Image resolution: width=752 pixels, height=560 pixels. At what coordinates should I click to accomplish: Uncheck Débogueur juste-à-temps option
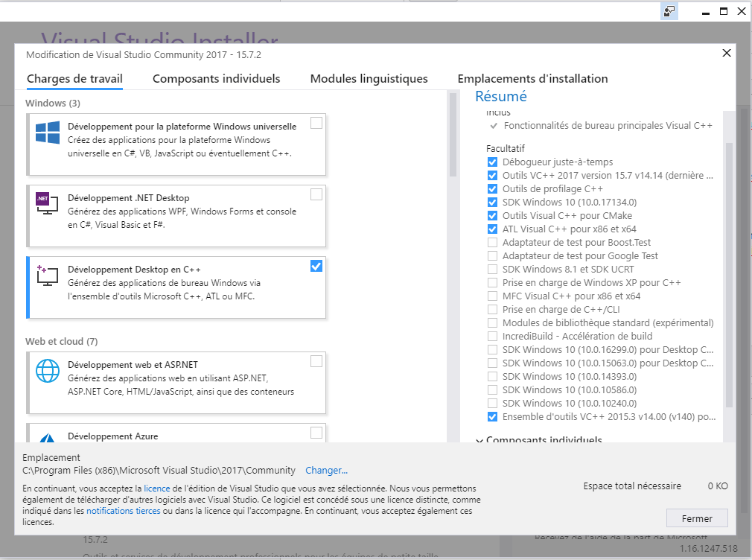click(492, 162)
